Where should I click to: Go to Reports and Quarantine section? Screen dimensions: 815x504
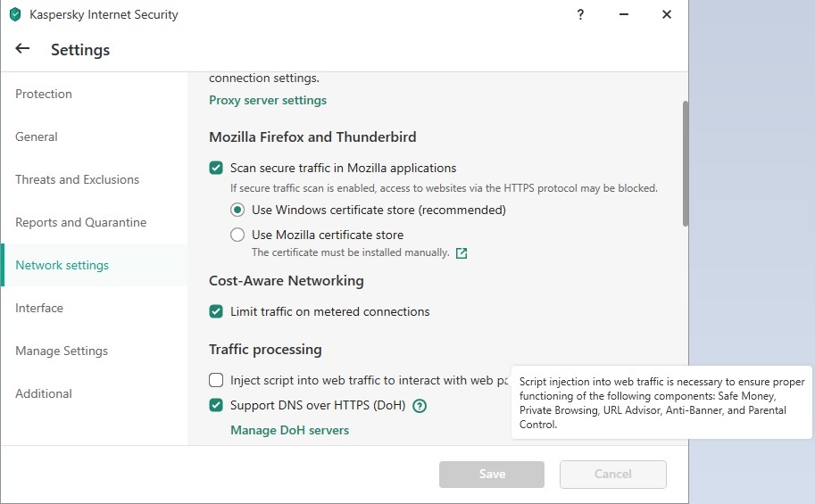80,223
